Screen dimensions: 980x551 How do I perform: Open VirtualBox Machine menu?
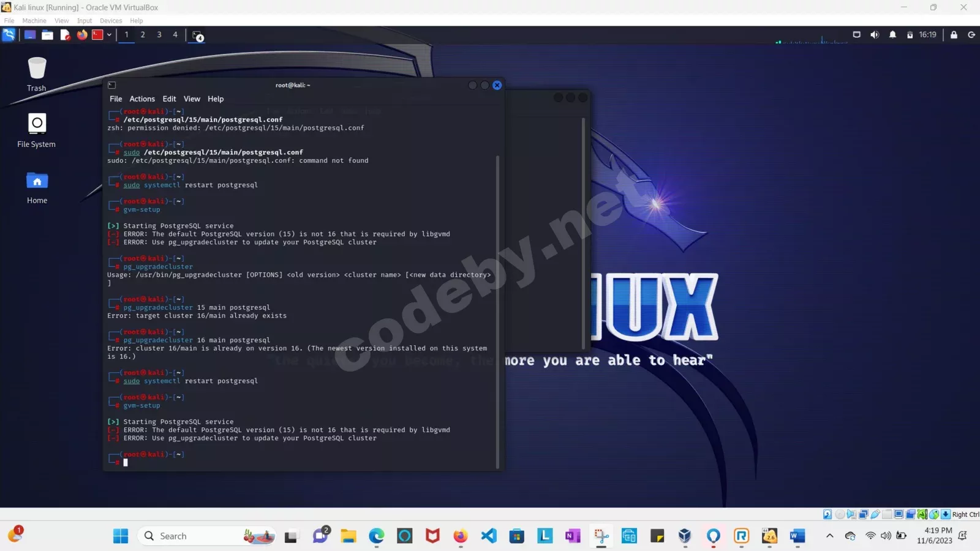(x=34, y=21)
